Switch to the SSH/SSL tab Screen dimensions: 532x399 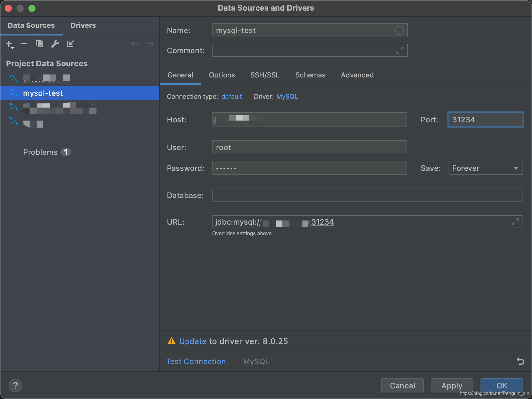tap(265, 75)
